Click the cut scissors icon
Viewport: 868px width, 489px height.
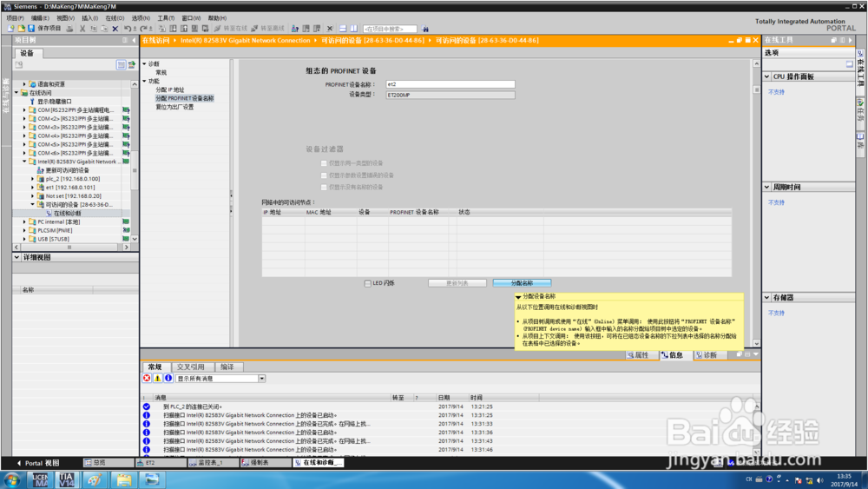click(x=82, y=29)
